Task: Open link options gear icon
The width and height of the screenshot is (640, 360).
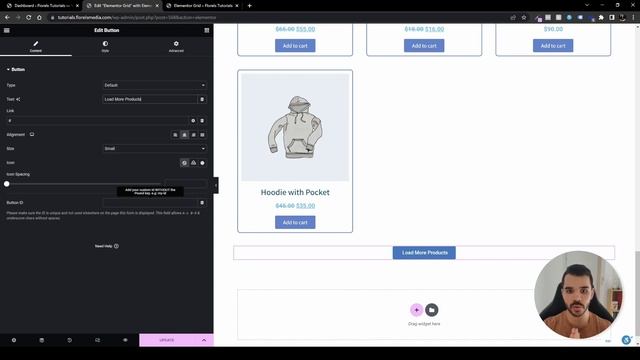Action: [193, 121]
